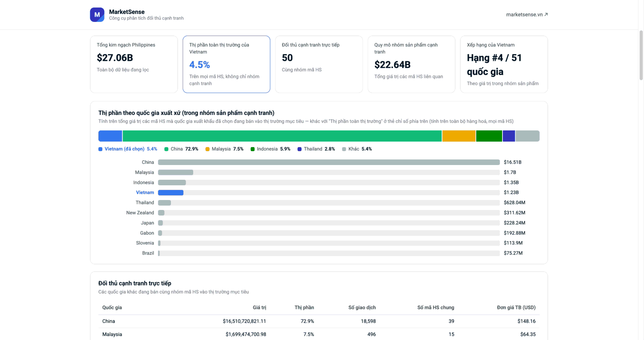Select the Hạng #4 / 51 ranking card
The width and height of the screenshot is (644, 340).
pyautogui.click(x=504, y=64)
